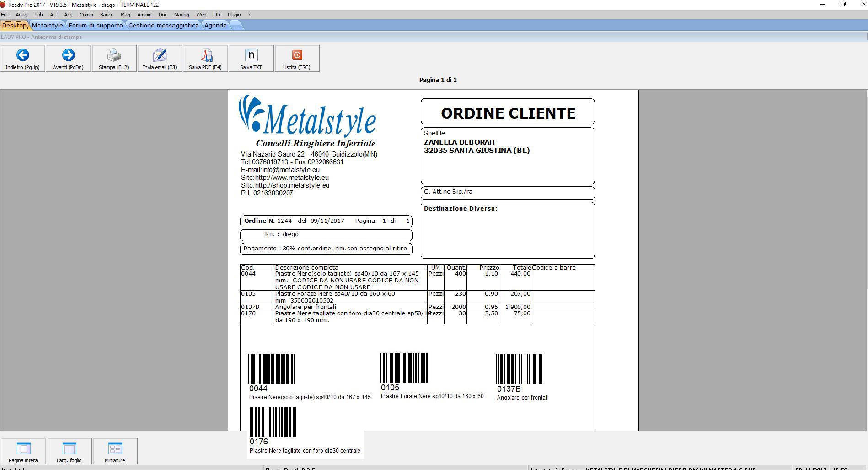868x470 pixels.
Task: Click customer name ZANELLA DEBORAH
Action: tap(459, 142)
